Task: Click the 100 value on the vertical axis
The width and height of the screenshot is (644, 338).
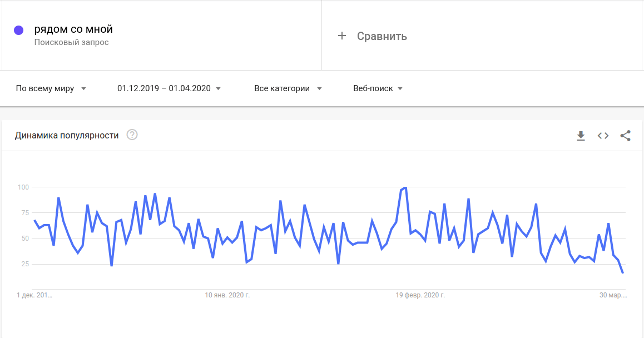Action: [23, 187]
